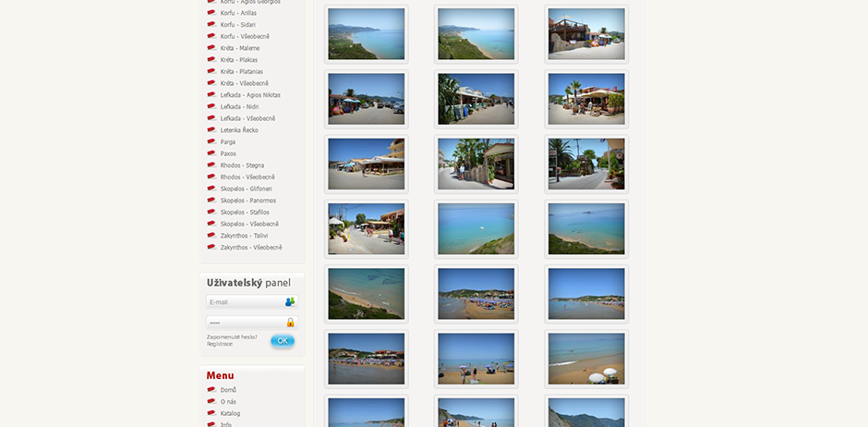
Task: Go to Lefkada - Všeobecně
Action: tap(247, 118)
